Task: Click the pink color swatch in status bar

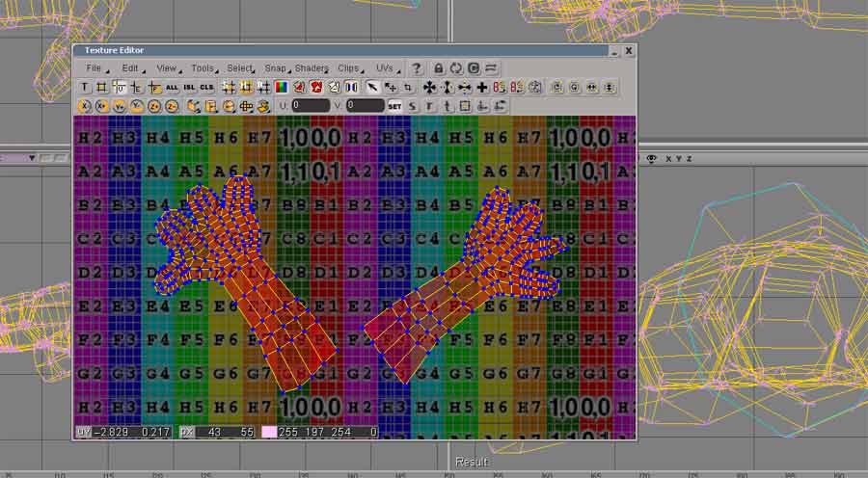Action: pos(269,433)
